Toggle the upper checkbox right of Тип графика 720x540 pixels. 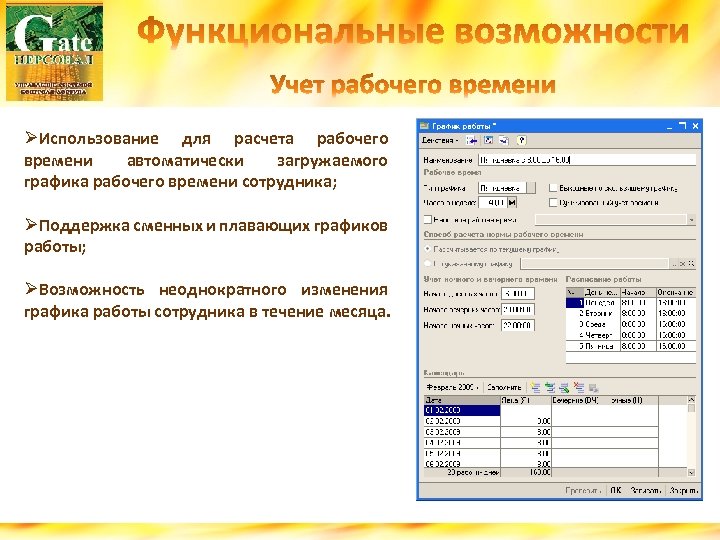553,188
